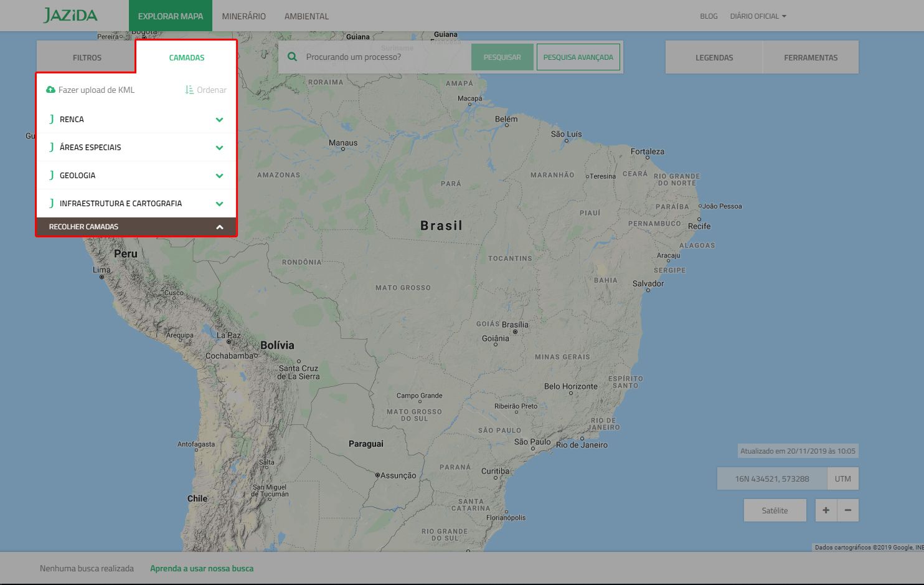Click the Brasília city label on map

click(515, 325)
